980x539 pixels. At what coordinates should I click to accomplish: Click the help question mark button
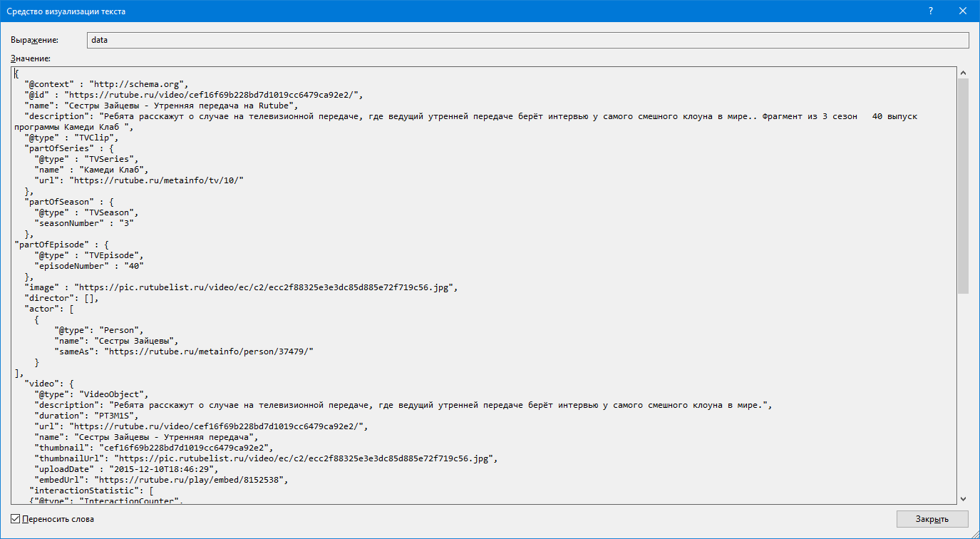(931, 11)
